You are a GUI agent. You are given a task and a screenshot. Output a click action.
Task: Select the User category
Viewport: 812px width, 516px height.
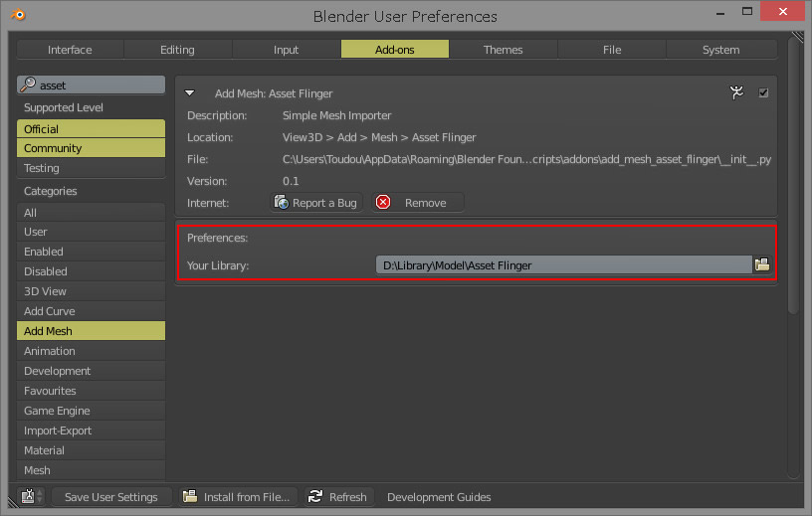click(92, 232)
